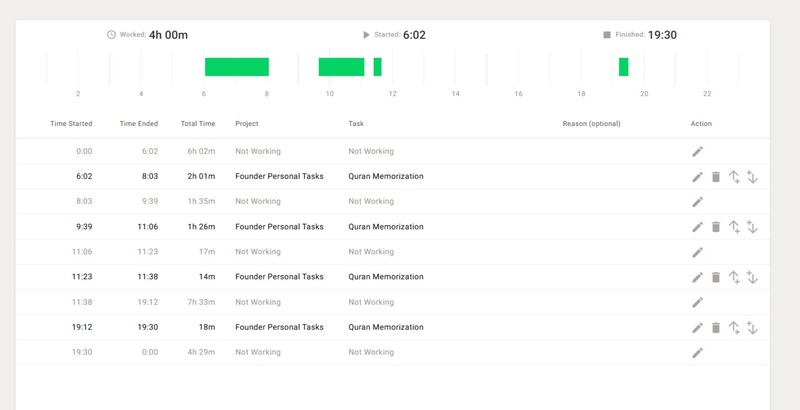Viewport: 800px width, 410px height.
Task: Open the Founder Personal Tasks project at 9:39
Action: 279,227
